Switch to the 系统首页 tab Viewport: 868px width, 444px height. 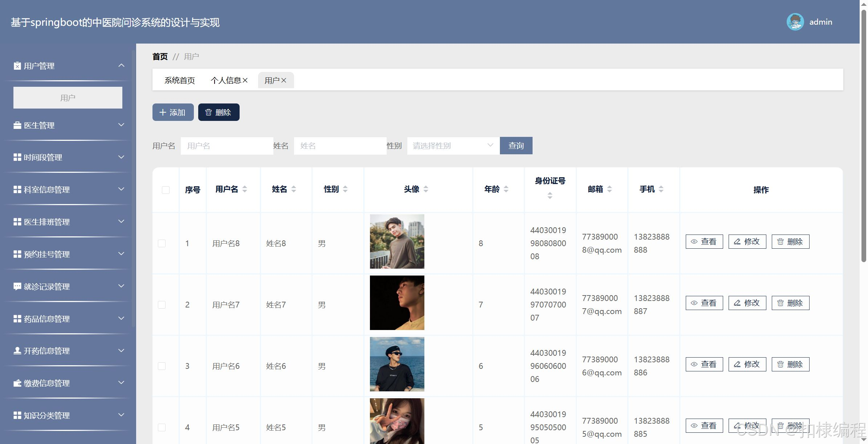click(x=180, y=81)
